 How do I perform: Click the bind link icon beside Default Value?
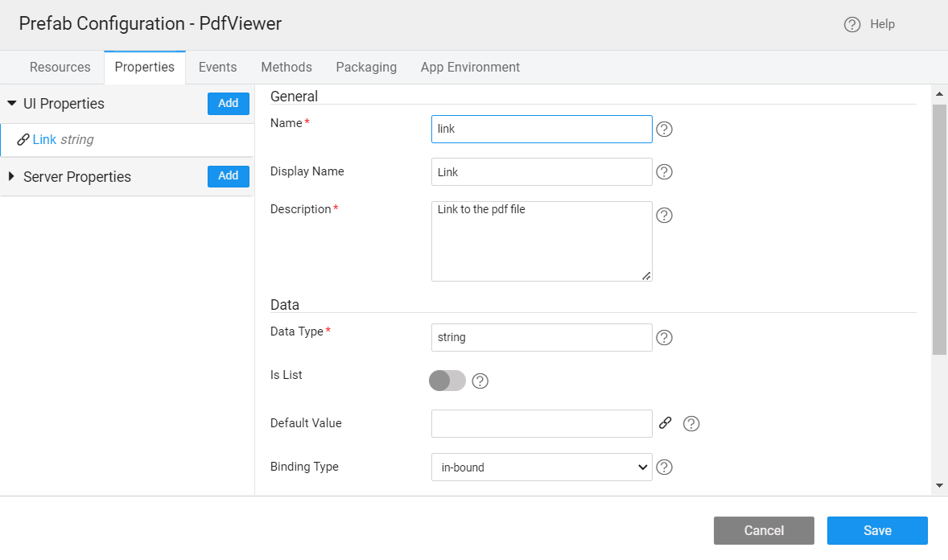pyautogui.click(x=665, y=423)
